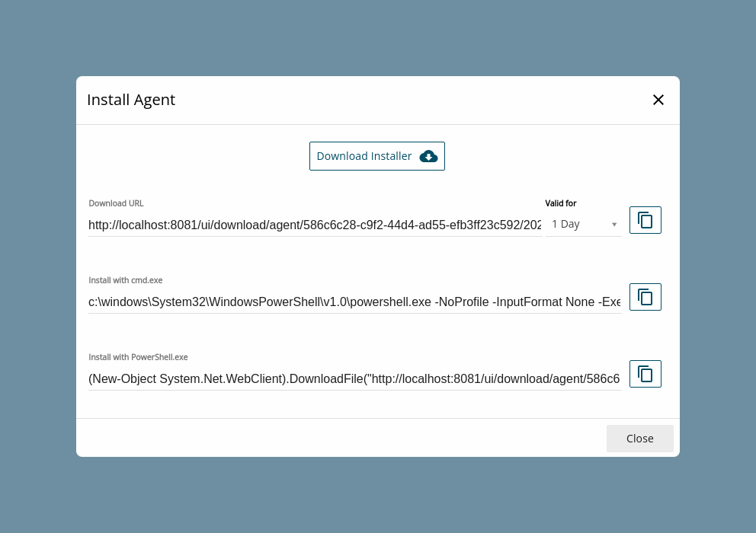Copy the Download URL with its copy icon
The width and height of the screenshot is (756, 533).
[645, 220]
